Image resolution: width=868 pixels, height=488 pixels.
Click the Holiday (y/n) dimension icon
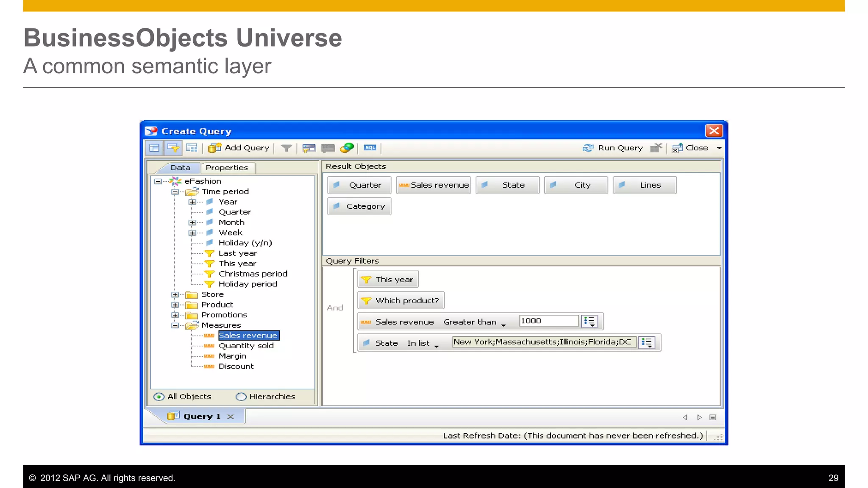point(209,243)
